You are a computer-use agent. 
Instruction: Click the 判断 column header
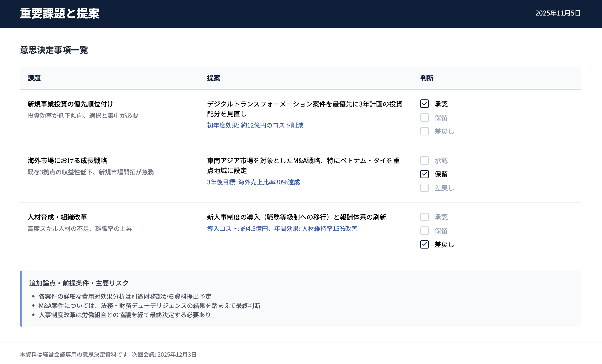coord(427,78)
